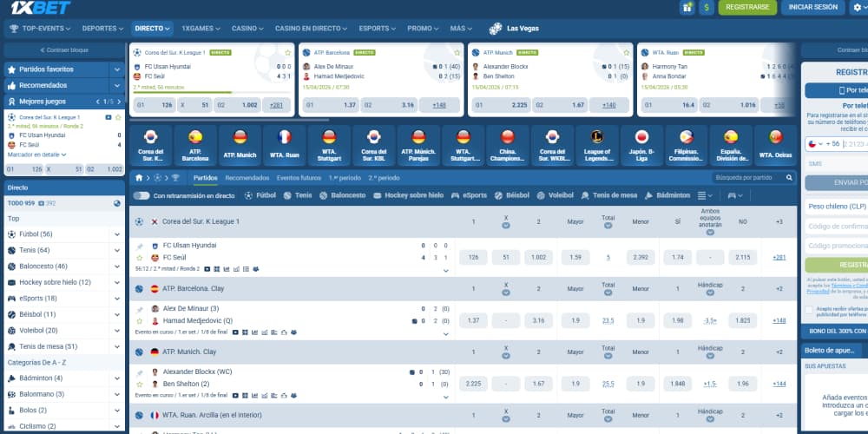Viewport: 868px width, 434px height.
Task: Expand Marcador en detalle
Action: pos(37,155)
